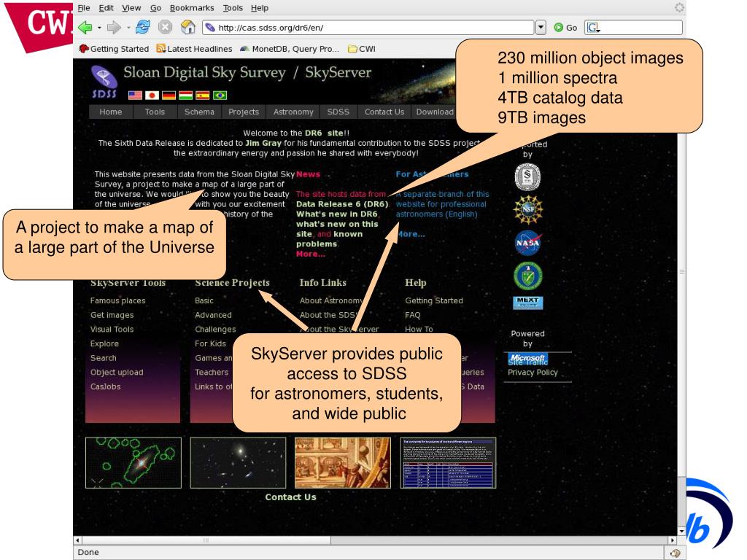The height and width of the screenshot is (560, 747).
Task: Open the Getting Started bookmark
Action: [114, 49]
